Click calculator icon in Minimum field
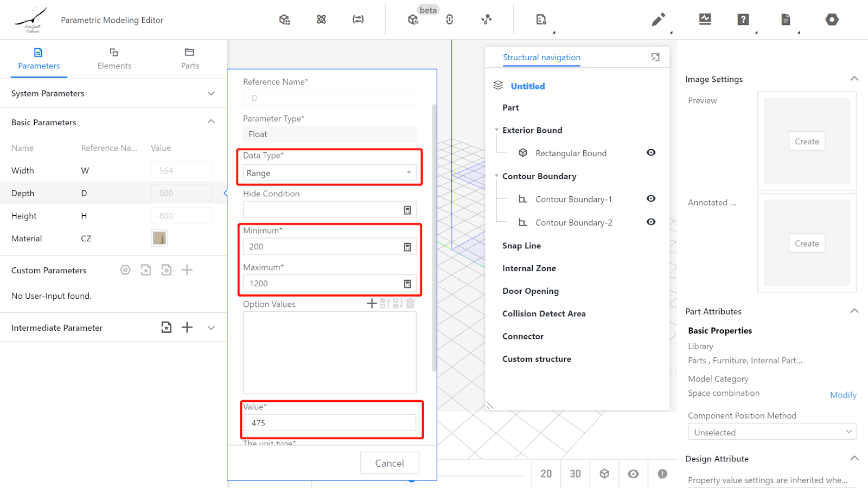Viewport: 868px width, 488px height. (407, 247)
